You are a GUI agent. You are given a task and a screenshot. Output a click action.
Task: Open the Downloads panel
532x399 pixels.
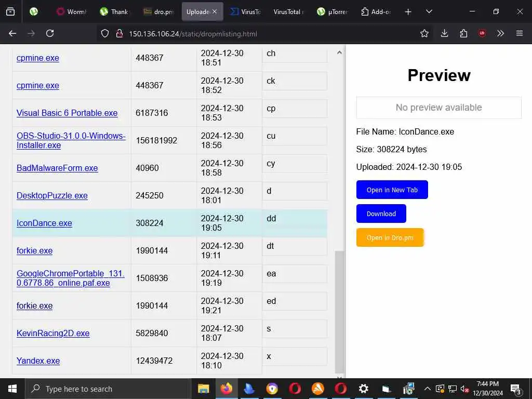(x=445, y=33)
